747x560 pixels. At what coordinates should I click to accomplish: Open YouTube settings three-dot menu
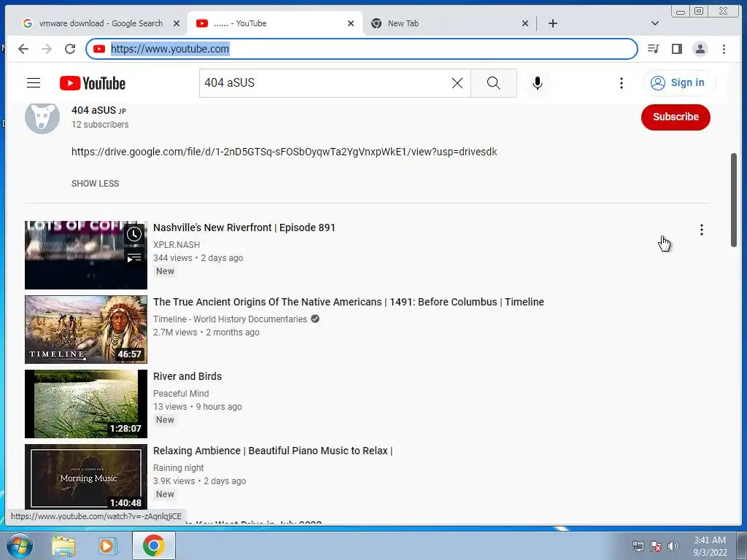click(622, 83)
